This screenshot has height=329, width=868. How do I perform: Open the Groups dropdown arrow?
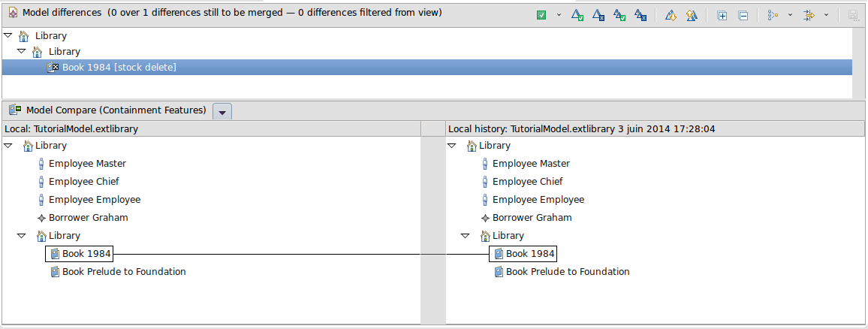point(790,15)
